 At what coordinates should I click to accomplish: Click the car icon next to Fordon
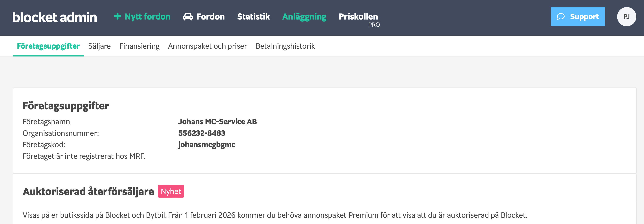tap(188, 17)
